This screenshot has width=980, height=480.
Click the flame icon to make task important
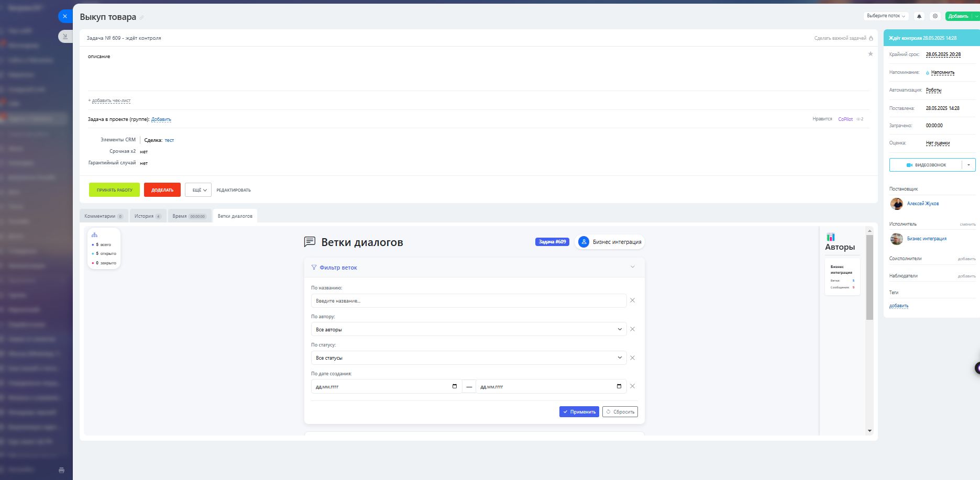coord(871,38)
